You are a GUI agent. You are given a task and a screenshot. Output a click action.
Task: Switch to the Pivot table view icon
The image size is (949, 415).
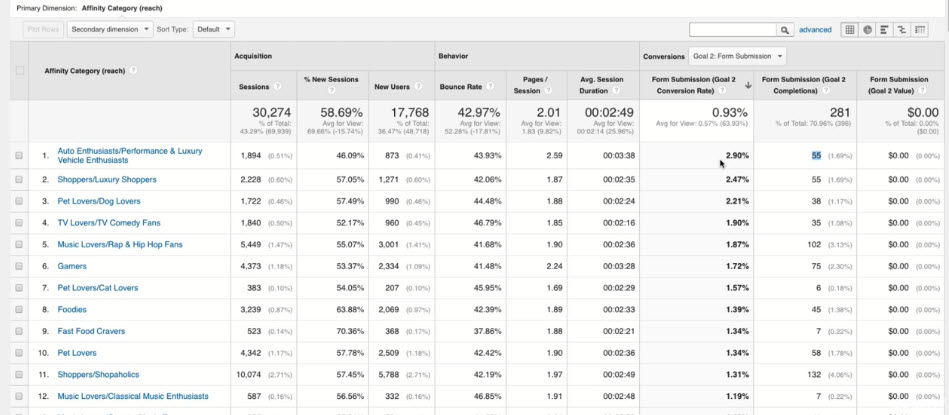(921, 30)
